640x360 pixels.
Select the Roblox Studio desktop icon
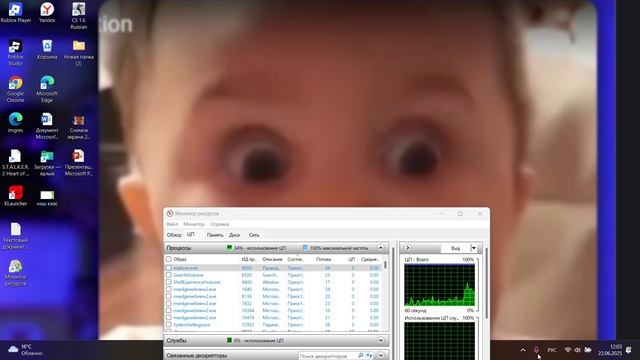point(16,52)
